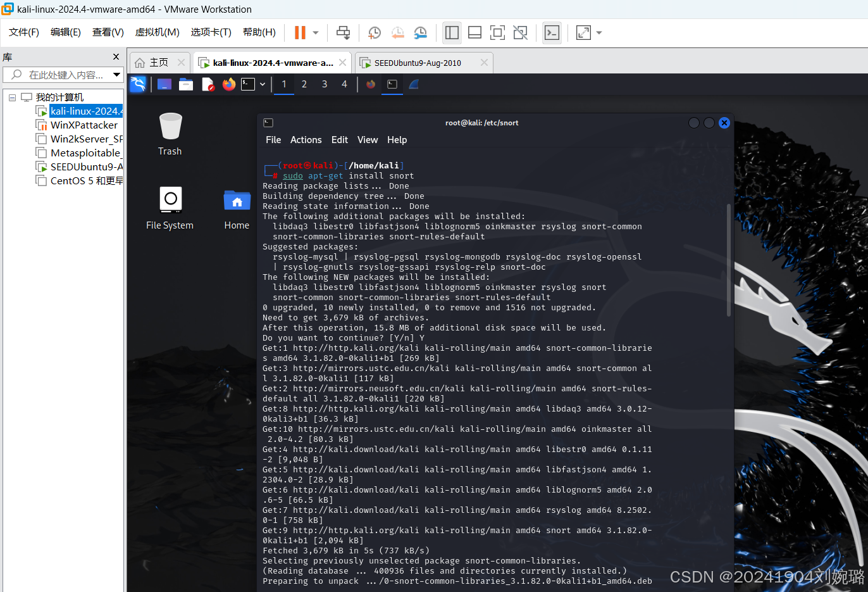
Task: Open terminal File menu
Action: click(x=273, y=140)
